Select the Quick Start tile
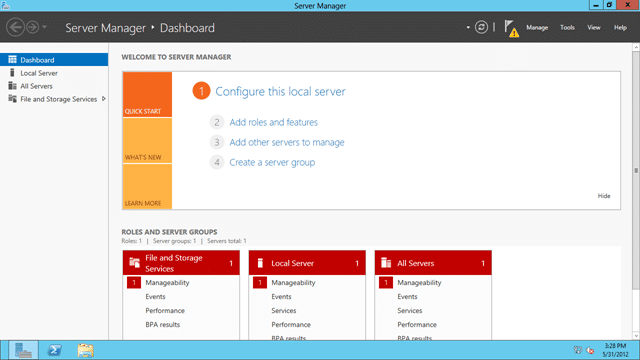Image resolution: width=640 pixels, height=360 pixels. (147, 95)
